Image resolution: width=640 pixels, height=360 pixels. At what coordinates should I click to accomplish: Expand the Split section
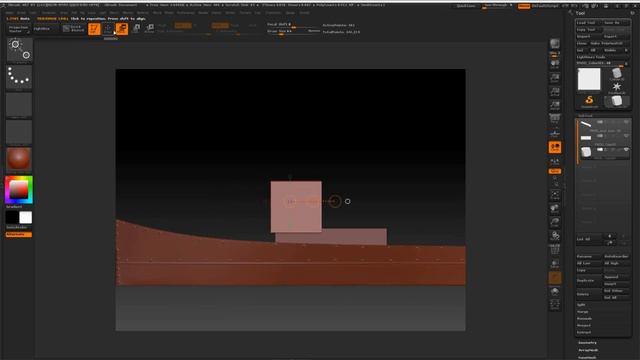[582, 305]
